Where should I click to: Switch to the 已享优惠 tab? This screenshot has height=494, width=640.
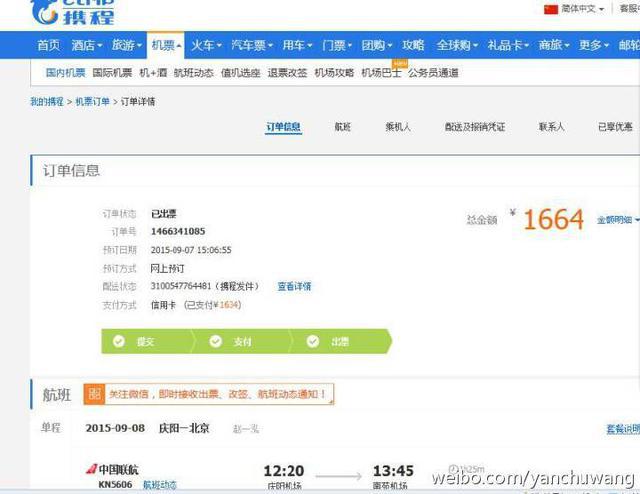615,127
